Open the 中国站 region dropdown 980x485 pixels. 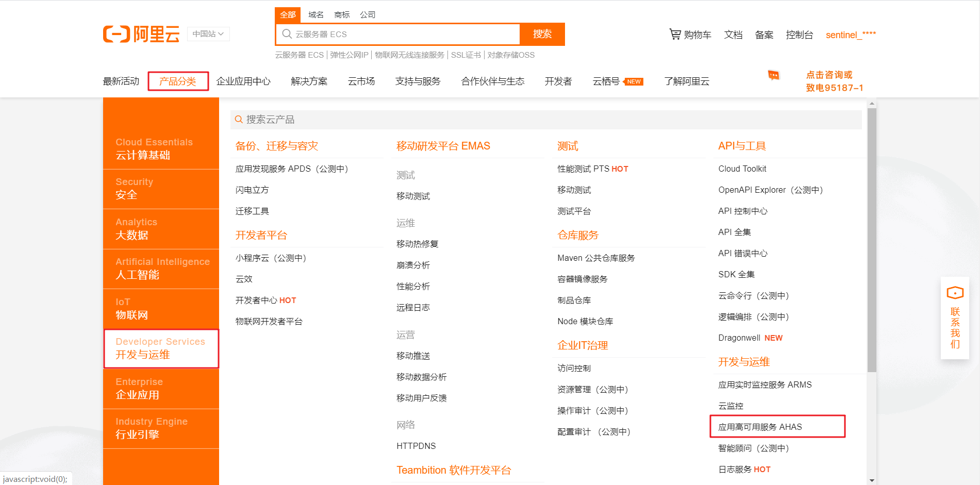coord(208,34)
